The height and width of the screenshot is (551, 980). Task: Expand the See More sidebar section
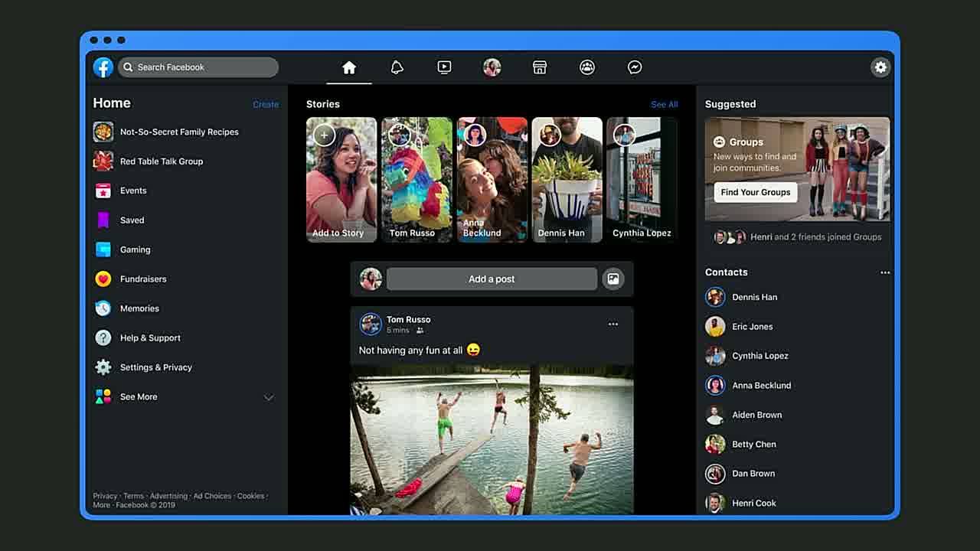coord(139,396)
